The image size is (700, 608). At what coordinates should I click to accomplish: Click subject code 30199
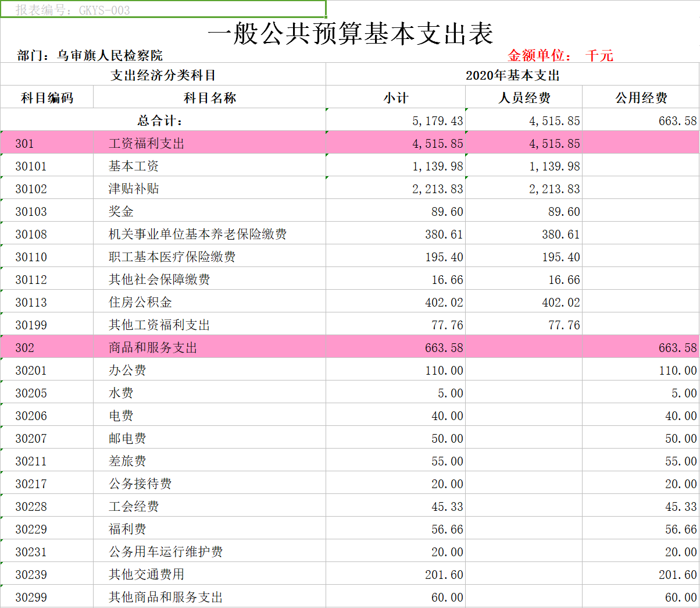coord(47,324)
